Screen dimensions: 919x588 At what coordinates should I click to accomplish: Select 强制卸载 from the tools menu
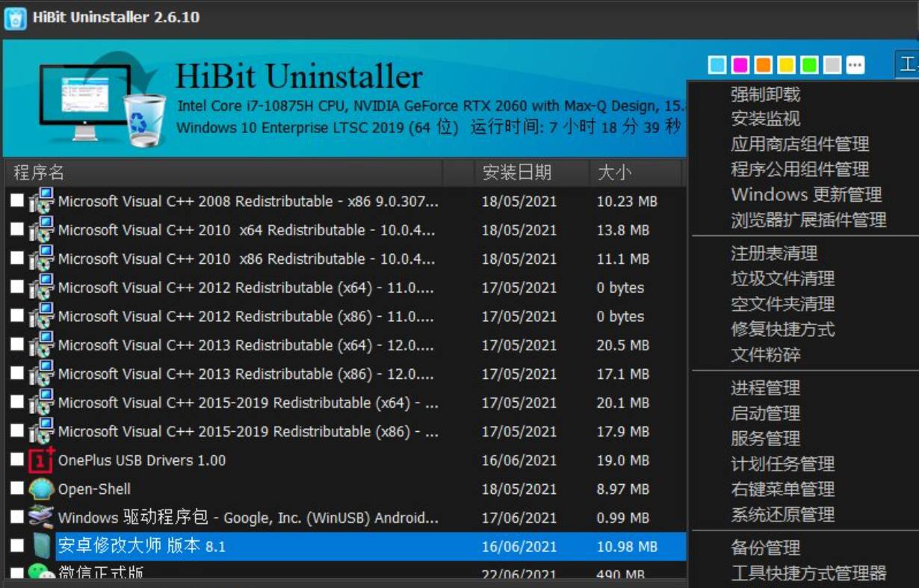[x=765, y=94]
